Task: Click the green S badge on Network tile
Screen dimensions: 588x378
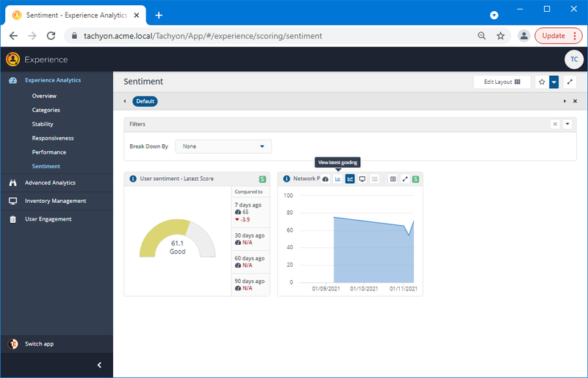Action: pyautogui.click(x=415, y=179)
